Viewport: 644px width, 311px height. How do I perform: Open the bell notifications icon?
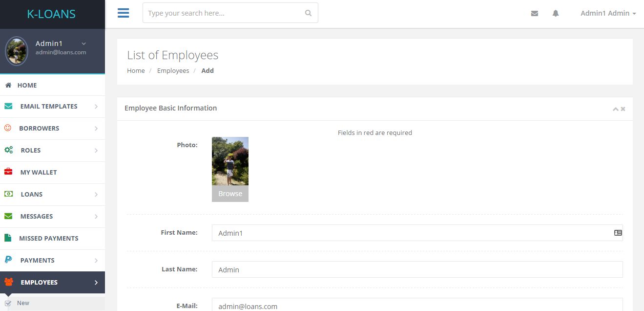point(556,14)
